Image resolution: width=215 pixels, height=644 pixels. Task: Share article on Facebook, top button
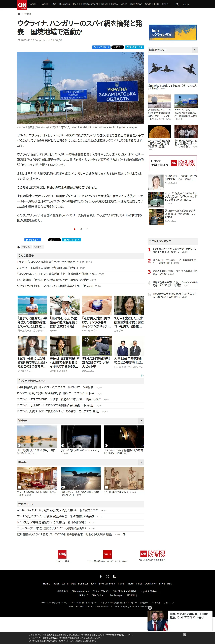pyautogui.click(x=101, y=47)
